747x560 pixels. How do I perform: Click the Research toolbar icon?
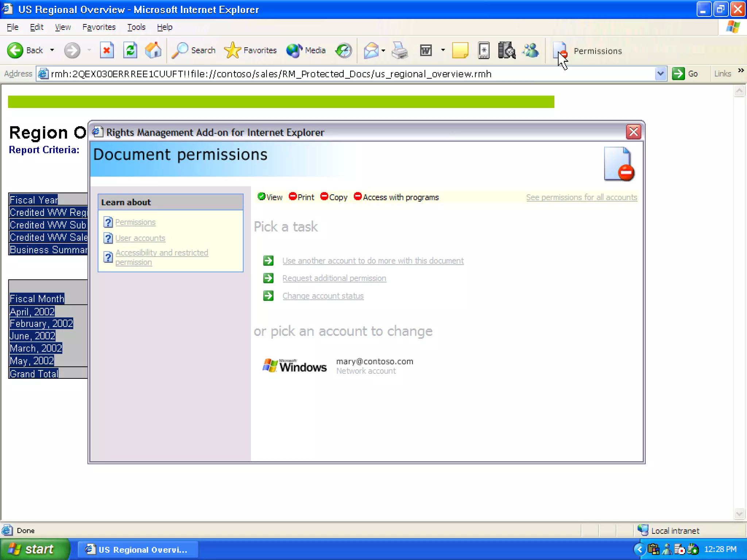point(507,50)
